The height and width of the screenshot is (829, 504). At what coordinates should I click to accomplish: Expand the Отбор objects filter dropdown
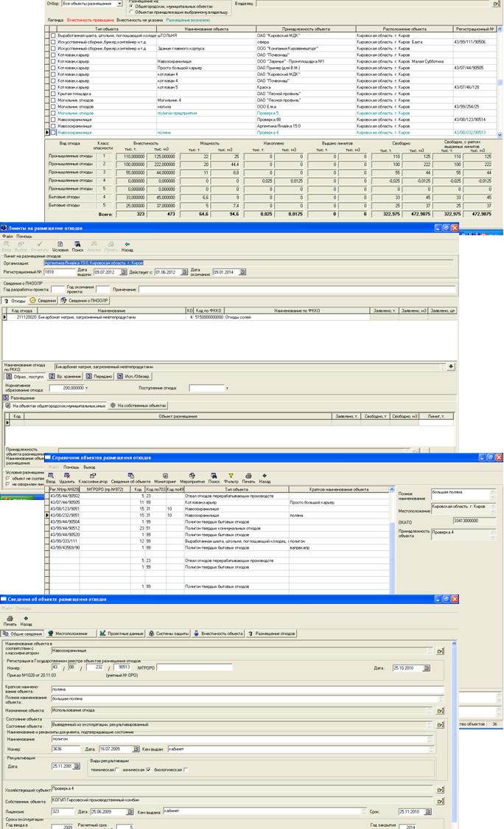pyautogui.click(x=119, y=4)
